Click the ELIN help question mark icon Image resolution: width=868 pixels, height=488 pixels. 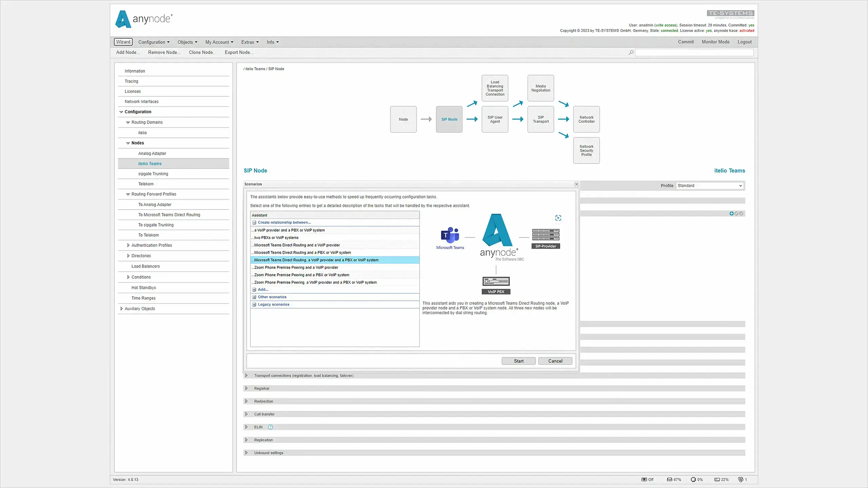[x=271, y=427]
